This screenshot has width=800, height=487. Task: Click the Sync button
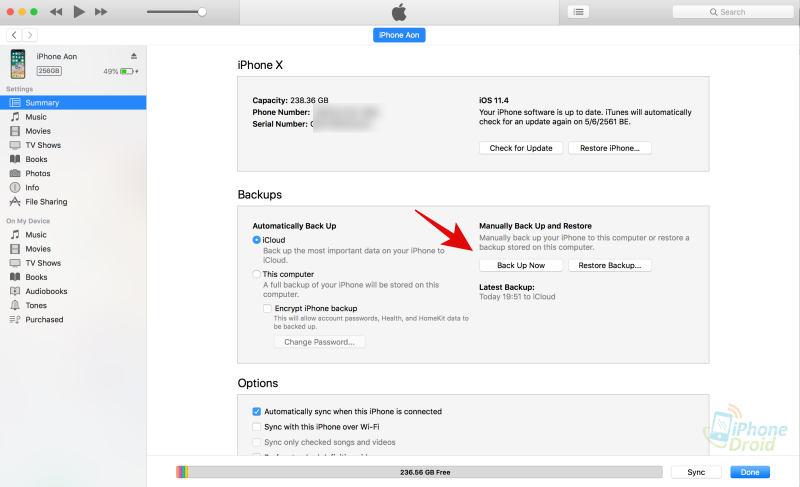click(x=696, y=472)
